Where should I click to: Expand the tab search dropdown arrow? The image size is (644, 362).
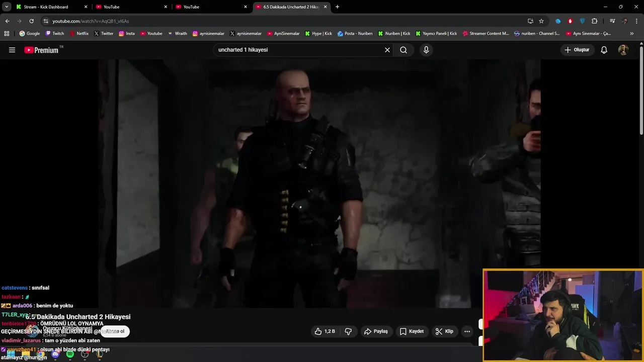(x=7, y=7)
